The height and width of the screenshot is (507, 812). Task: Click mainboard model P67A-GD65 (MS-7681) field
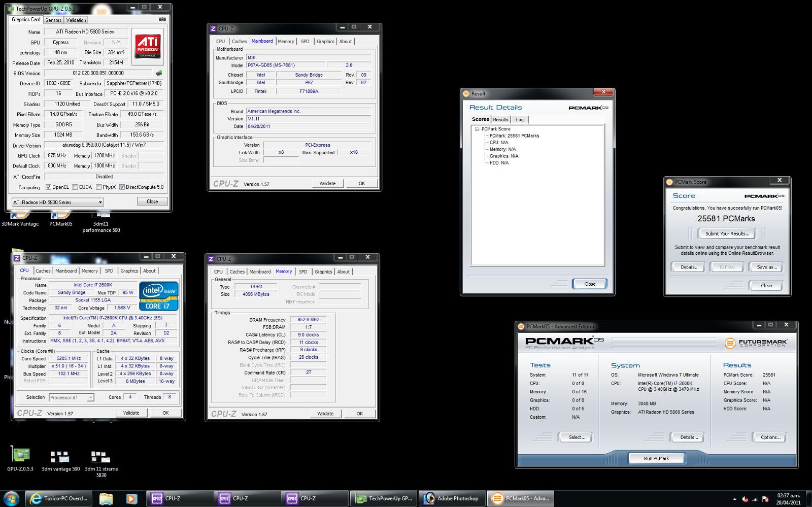[286, 65]
